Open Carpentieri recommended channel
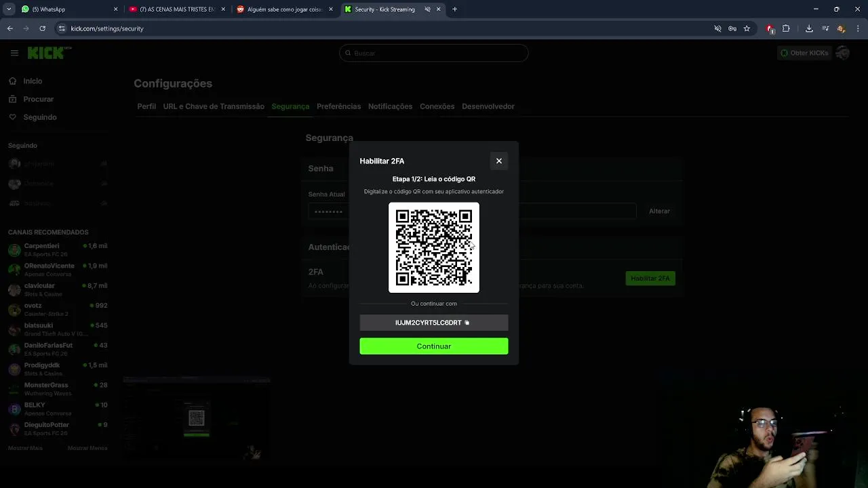Viewport: 868px width, 488px height. tap(58, 249)
